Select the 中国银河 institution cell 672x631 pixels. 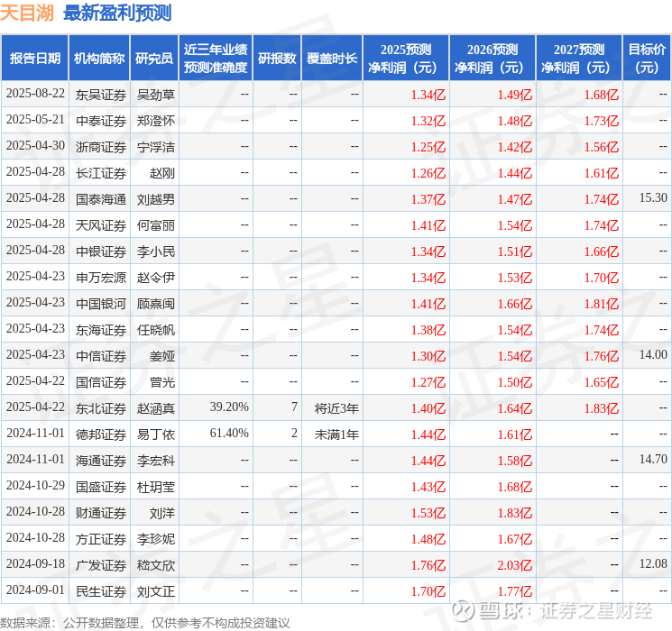tap(101, 304)
